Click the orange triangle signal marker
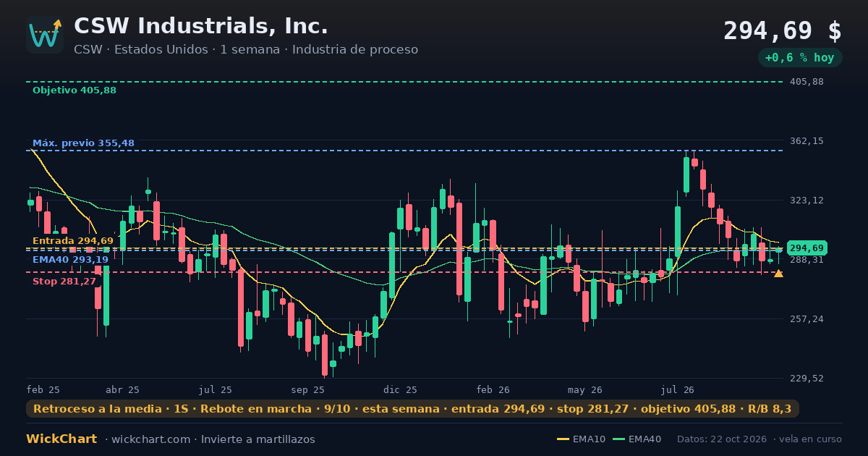Viewport: 868px width, 456px height. (778, 273)
